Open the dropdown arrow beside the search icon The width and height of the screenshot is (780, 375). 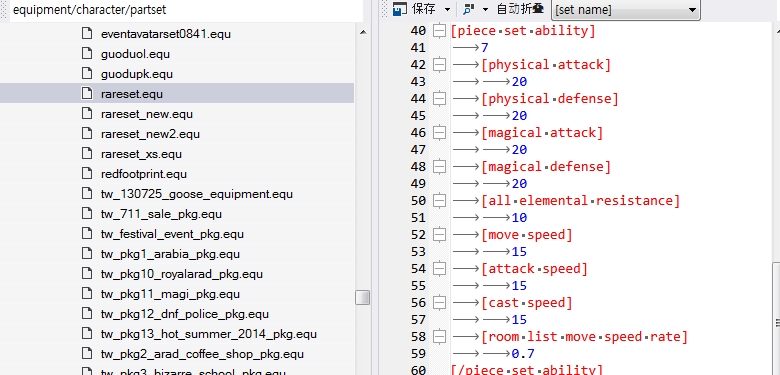pyautogui.click(x=485, y=9)
